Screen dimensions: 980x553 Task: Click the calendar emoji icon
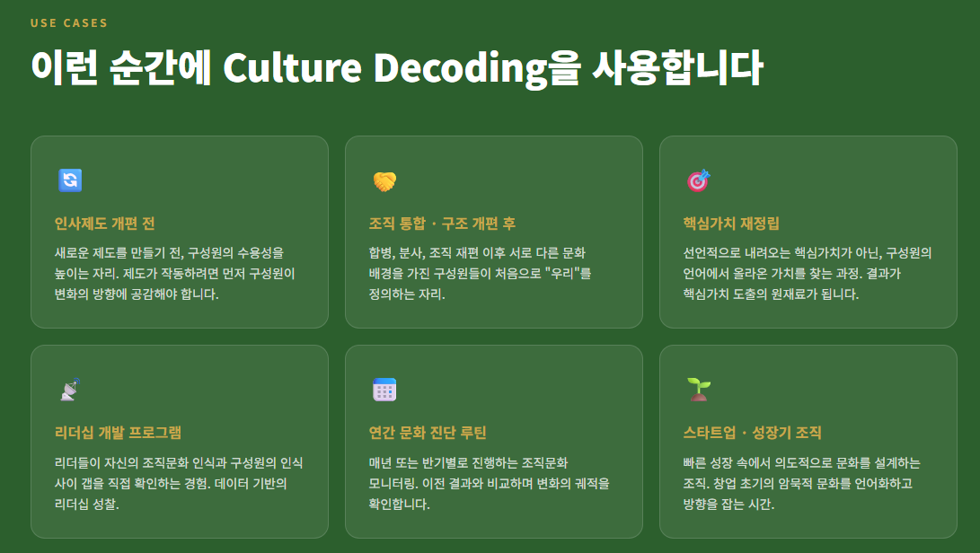[384, 390]
